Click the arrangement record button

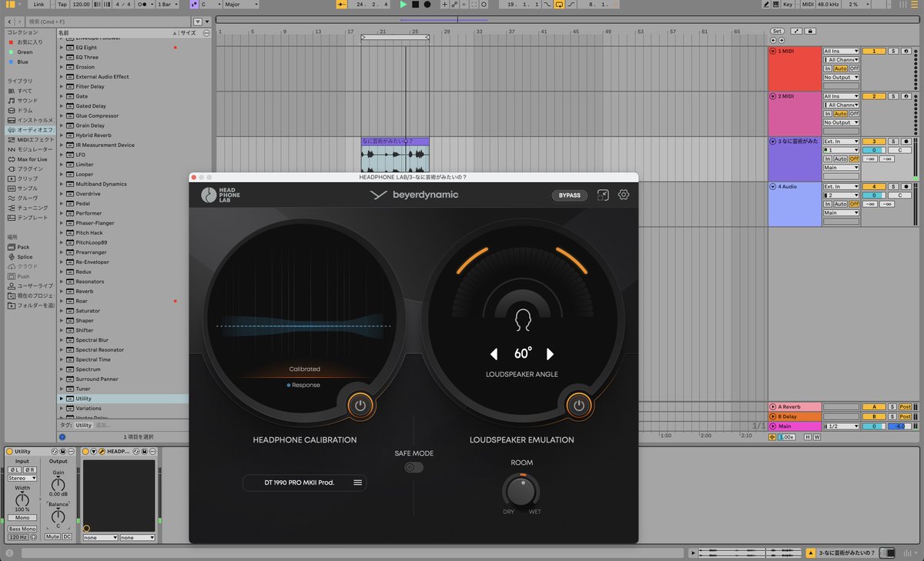click(427, 5)
